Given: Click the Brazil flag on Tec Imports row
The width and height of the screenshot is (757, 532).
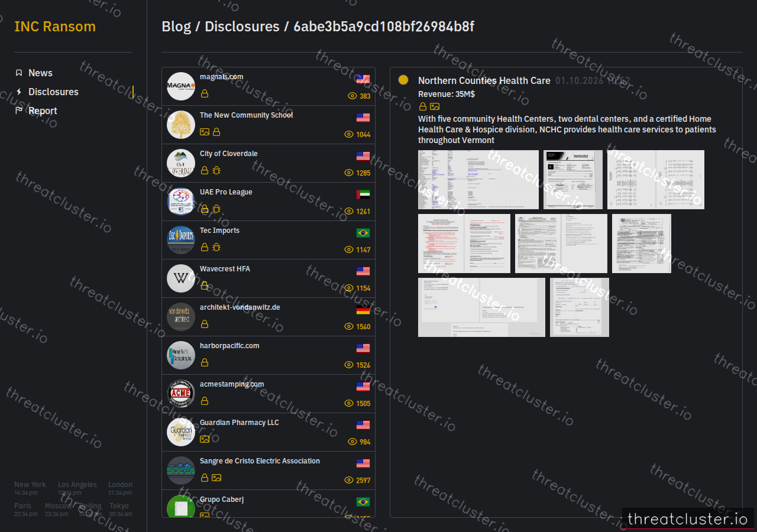Looking at the screenshot, I should (363, 233).
